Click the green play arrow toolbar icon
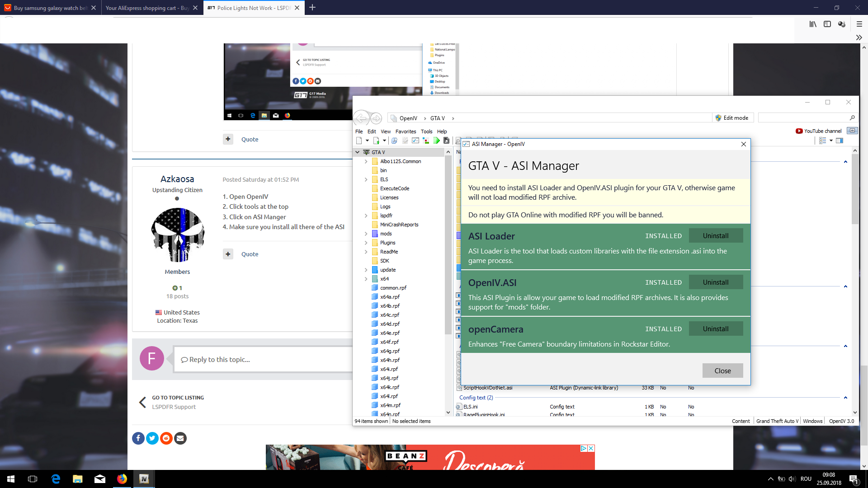Viewport: 868px width, 488px height. (x=437, y=141)
